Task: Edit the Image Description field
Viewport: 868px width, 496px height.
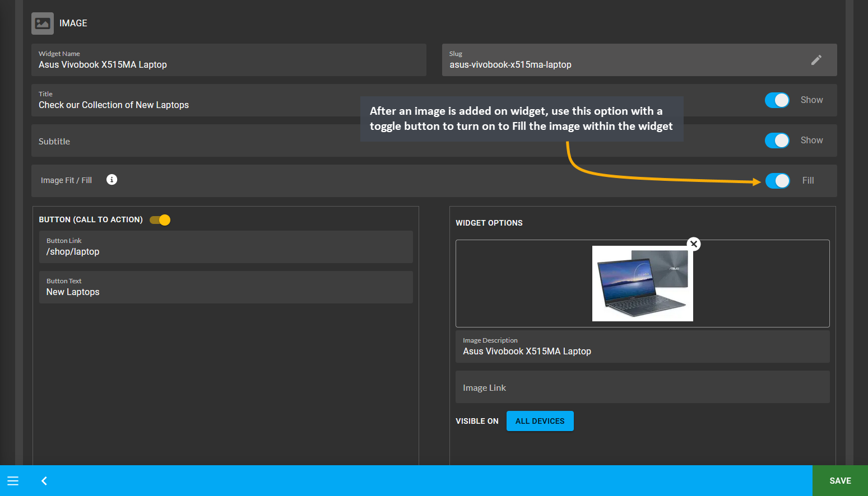Action: pos(643,347)
